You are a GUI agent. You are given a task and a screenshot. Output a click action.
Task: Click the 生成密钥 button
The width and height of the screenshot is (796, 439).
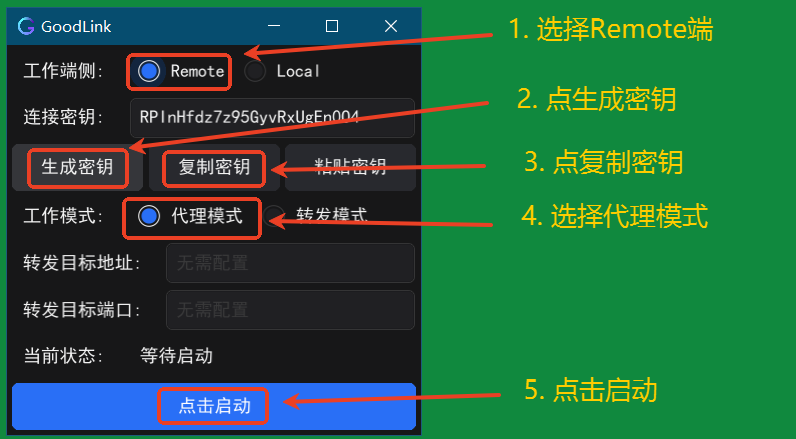(x=77, y=167)
